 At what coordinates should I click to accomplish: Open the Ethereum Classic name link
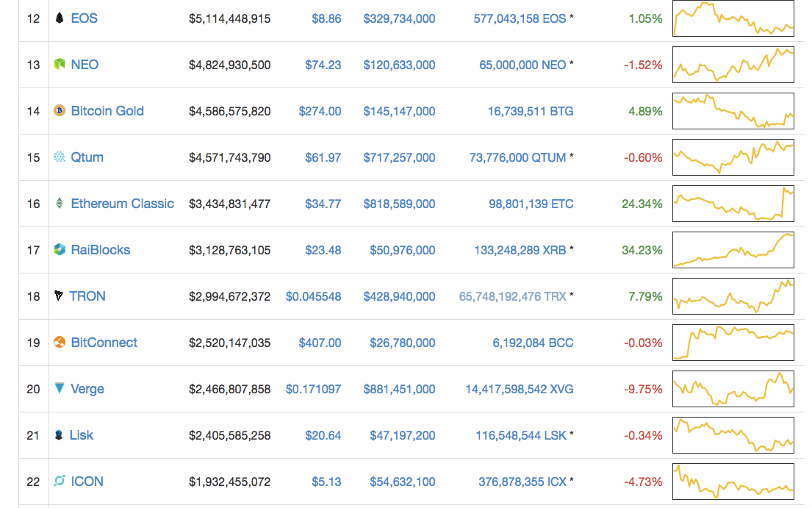[122, 204]
